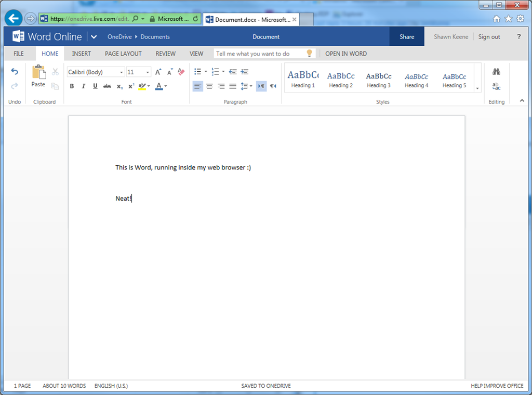Screen dimensions: 532x395
Task: Open the Find binoculars icon in Editing
Action: [496, 71]
